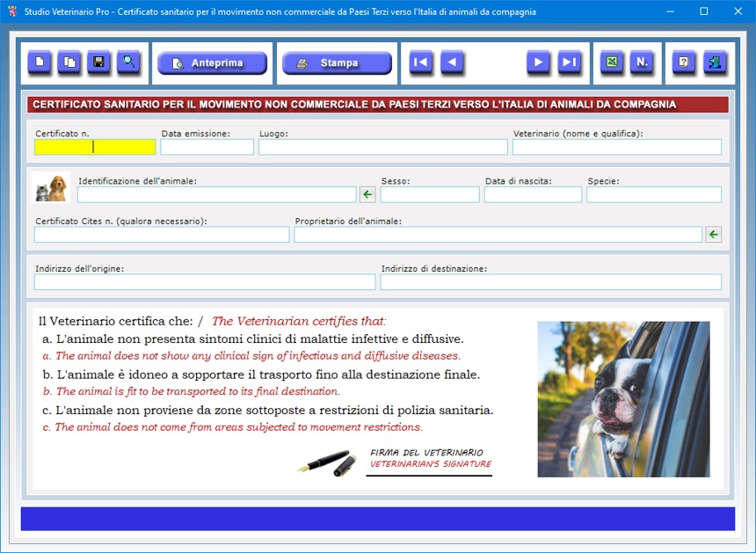Focus the Certificato n. yellow field
The width and height of the screenshot is (756, 553).
click(95, 147)
